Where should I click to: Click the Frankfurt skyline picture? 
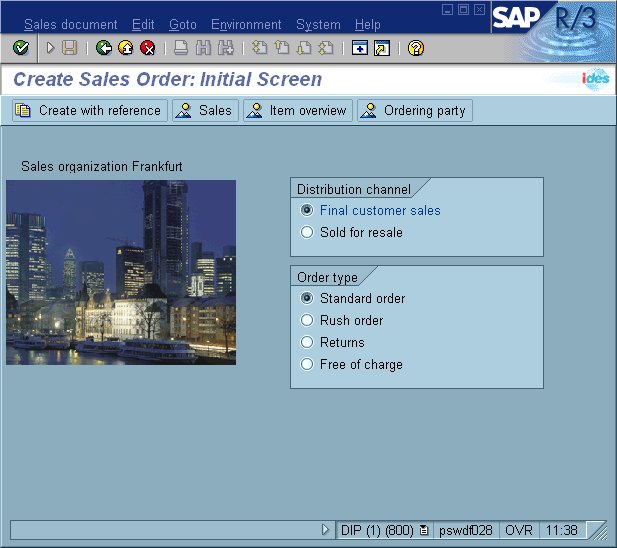[x=121, y=272]
